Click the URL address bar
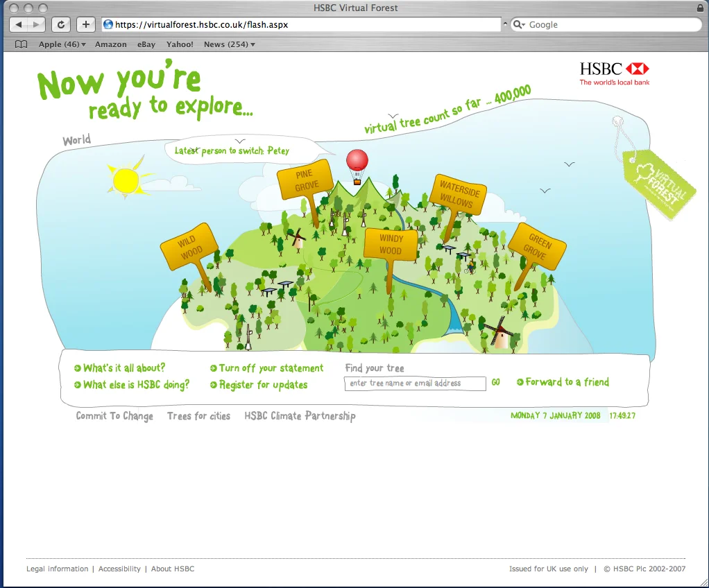This screenshot has width=709, height=588. pos(301,24)
